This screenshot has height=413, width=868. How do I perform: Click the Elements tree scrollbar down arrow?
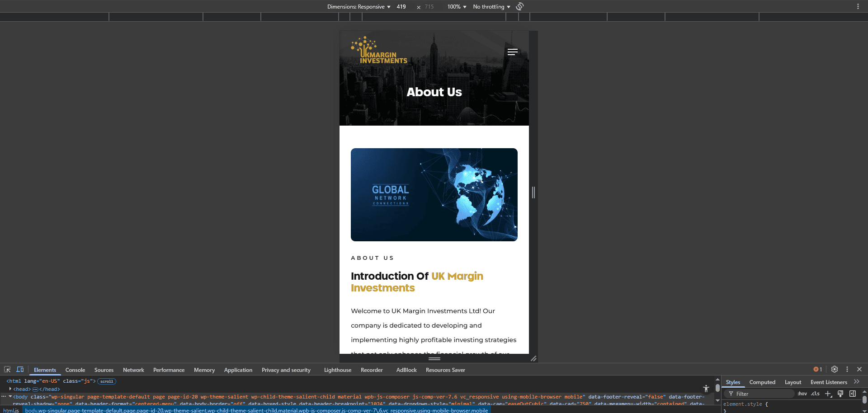click(x=717, y=400)
